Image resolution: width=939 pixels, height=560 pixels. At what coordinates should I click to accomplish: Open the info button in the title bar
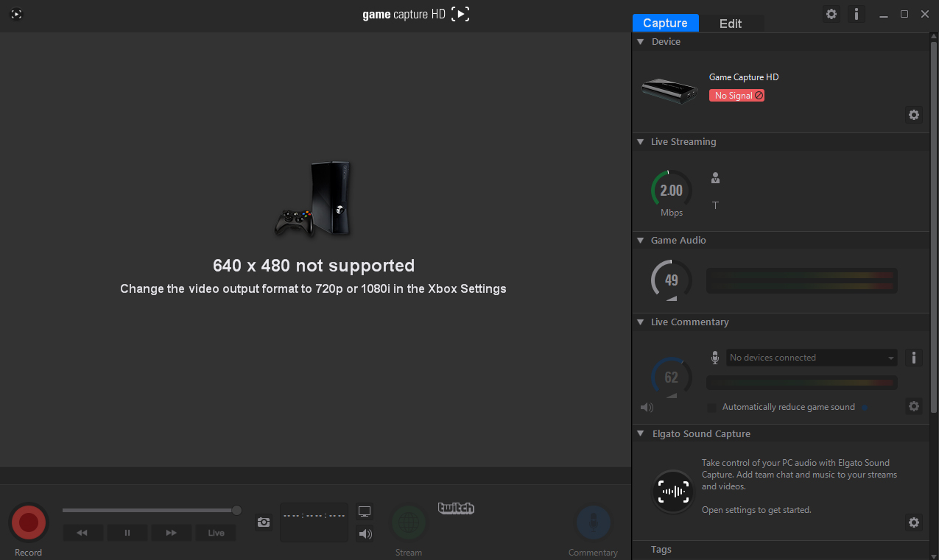point(856,14)
